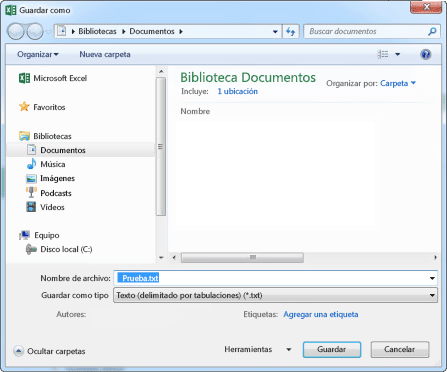Click the change view icon
The height and width of the screenshot is (372, 447).
click(383, 54)
